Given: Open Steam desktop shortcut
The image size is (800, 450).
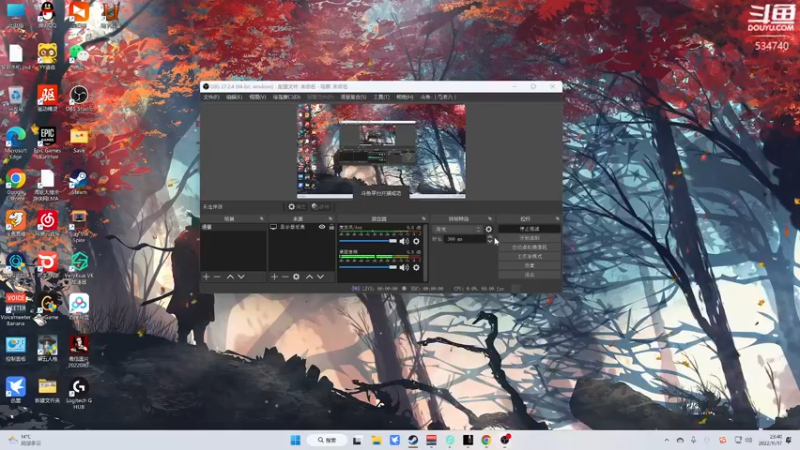Looking at the screenshot, I should pos(79,182).
